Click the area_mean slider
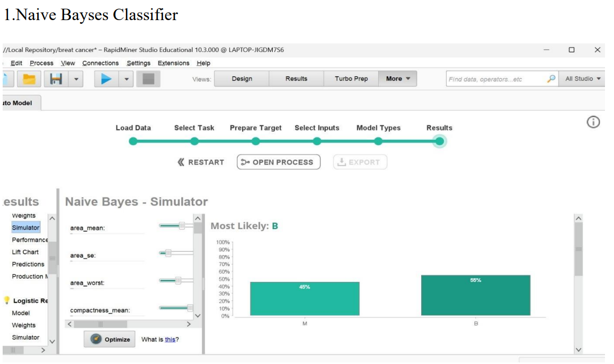The width and height of the screenshot is (614, 364). coord(175,225)
